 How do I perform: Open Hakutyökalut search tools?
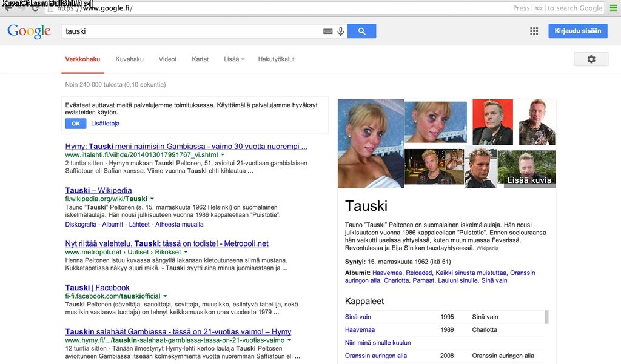[276, 59]
